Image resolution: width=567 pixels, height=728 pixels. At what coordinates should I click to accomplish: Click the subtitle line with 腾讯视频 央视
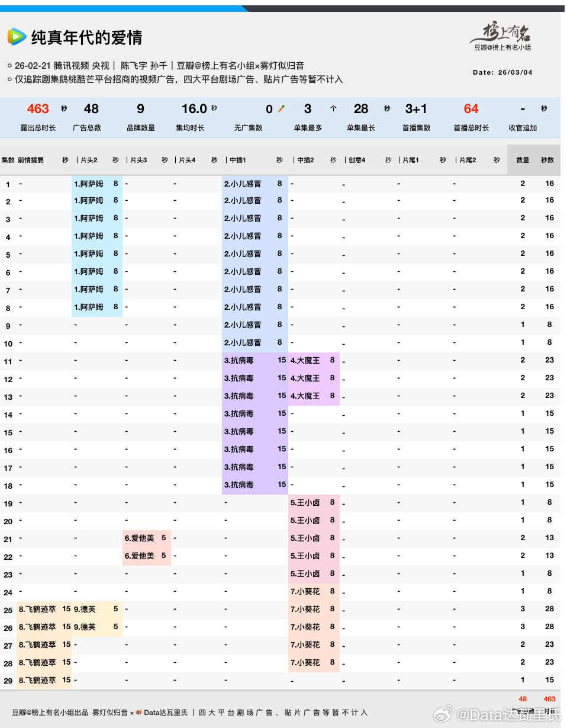pyautogui.click(x=160, y=66)
